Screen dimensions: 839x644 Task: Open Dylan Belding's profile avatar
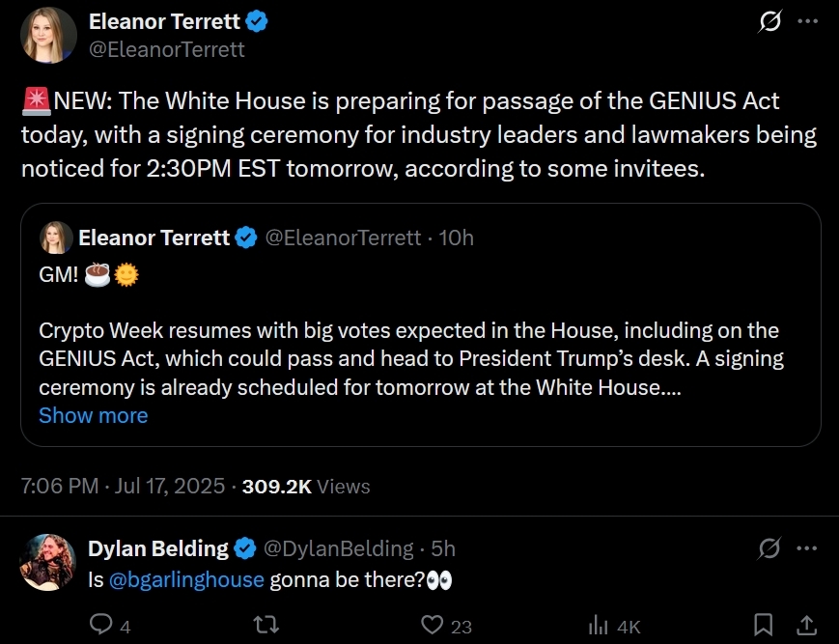tap(48, 562)
